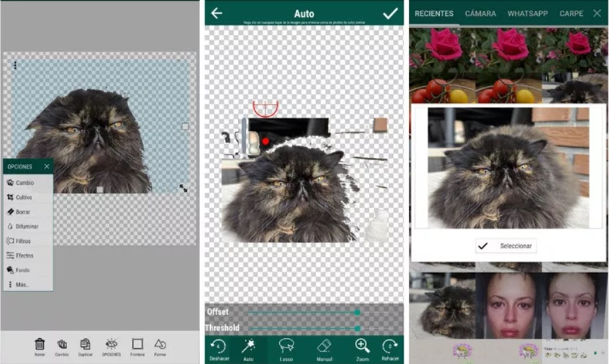
Task: Activate the Auto magic wand tool
Action: click(248, 348)
